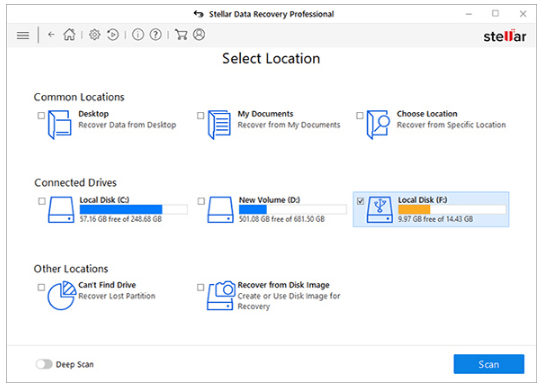Check the Choose Location checkbox

[x=360, y=115]
